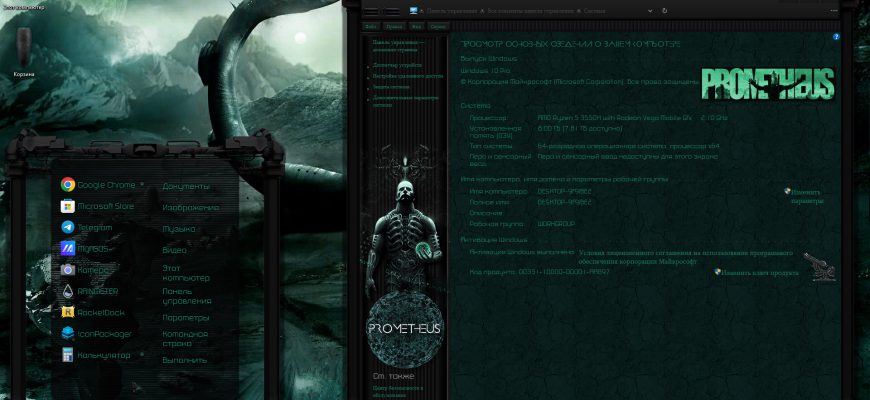Image resolution: width=870 pixels, height=400 pixels.
Task: Select Командная строка in start menu
Action: tap(185, 339)
